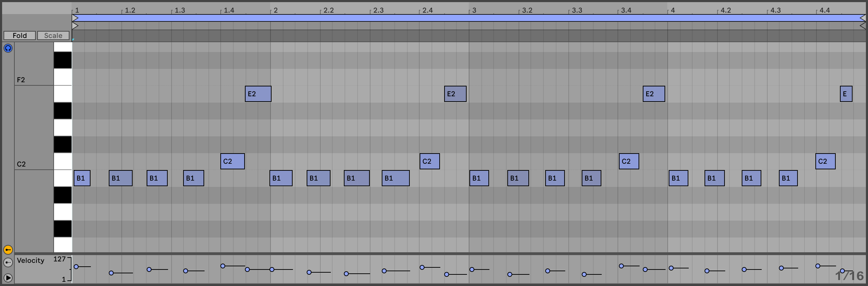Click the velocity marker of first B1 note
The image size is (868, 286).
click(x=76, y=267)
